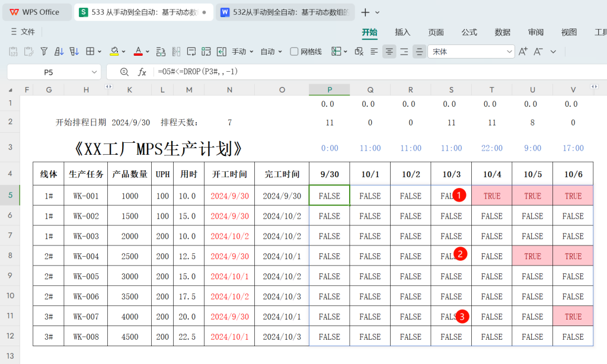
Task: Open Name Box dropdown showing P5
Action: [94, 72]
